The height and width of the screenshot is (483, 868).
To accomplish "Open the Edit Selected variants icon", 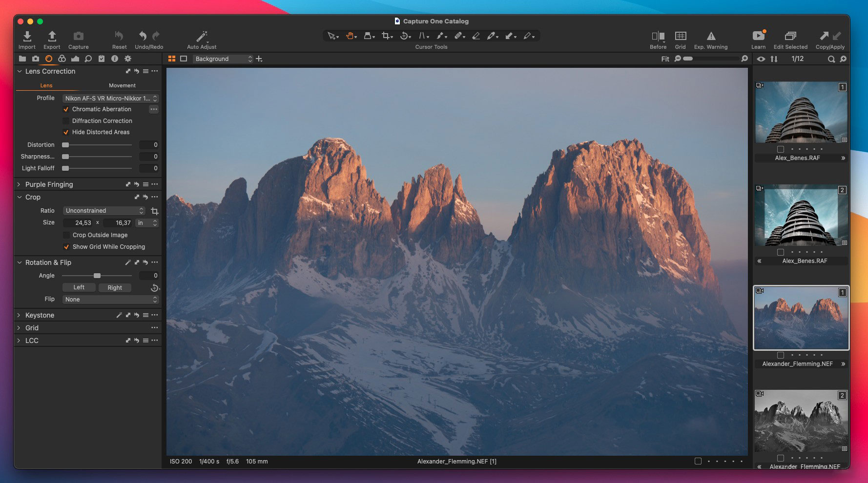I will tap(790, 37).
